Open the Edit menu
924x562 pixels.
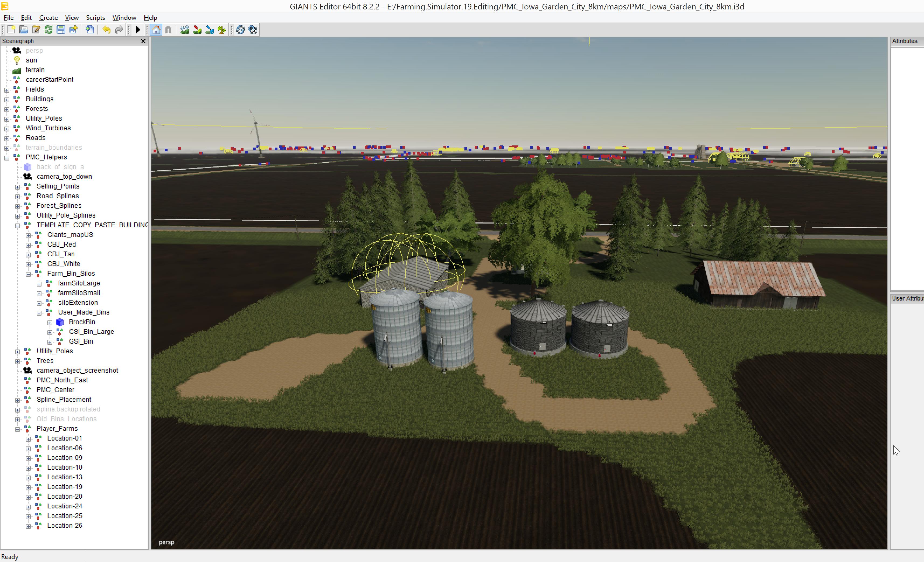(26, 18)
